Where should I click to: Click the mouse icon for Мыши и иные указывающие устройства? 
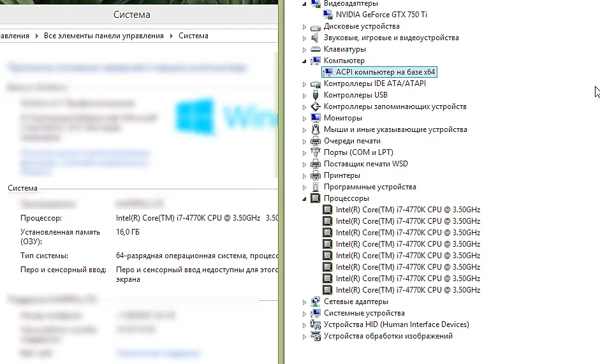pos(316,129)
